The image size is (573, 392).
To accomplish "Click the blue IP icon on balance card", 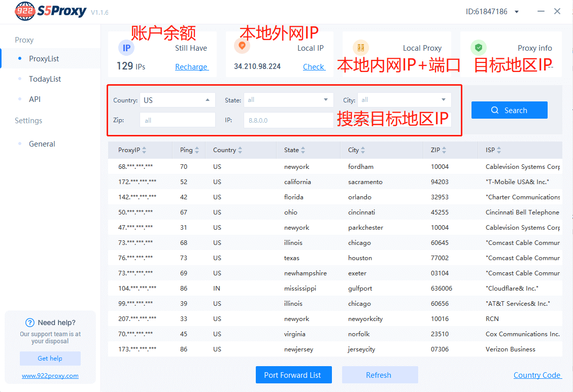I will (x=126, y=48).
